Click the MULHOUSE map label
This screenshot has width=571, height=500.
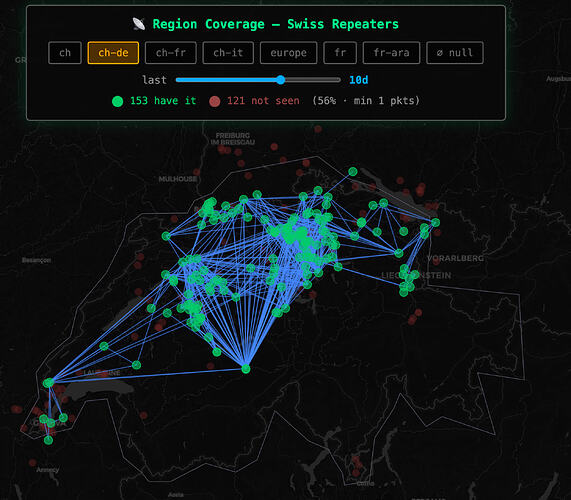tap(178, 179)
